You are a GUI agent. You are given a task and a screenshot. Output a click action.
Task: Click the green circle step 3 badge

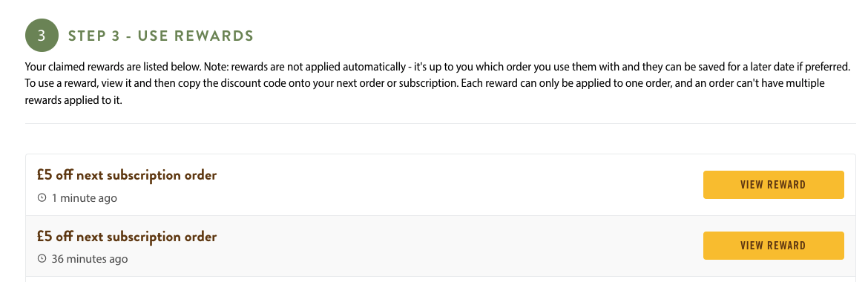[42, 36]
